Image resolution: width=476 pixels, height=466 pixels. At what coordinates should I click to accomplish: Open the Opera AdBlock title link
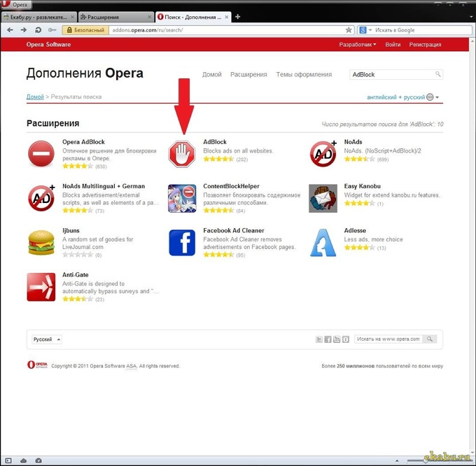point(83,141)
